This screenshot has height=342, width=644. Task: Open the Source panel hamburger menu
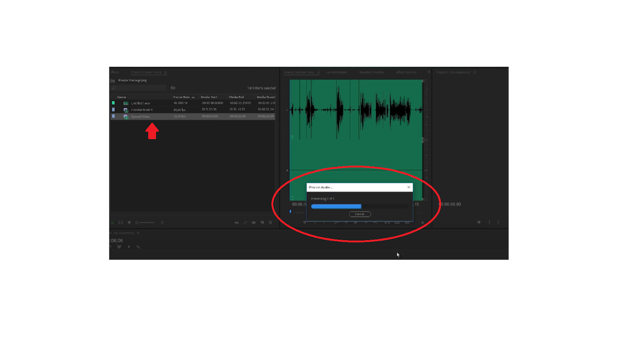(318, 73)
